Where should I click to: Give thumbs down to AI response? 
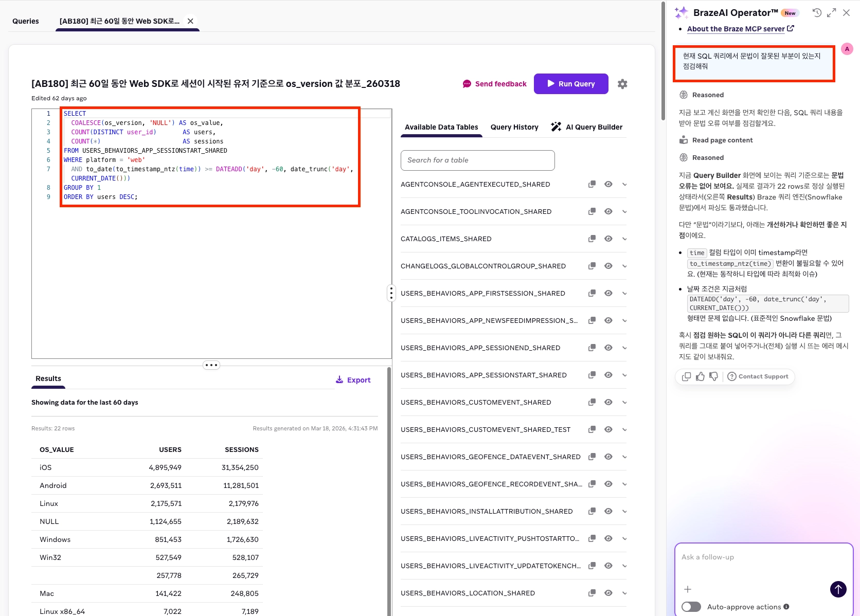[713, 376]
